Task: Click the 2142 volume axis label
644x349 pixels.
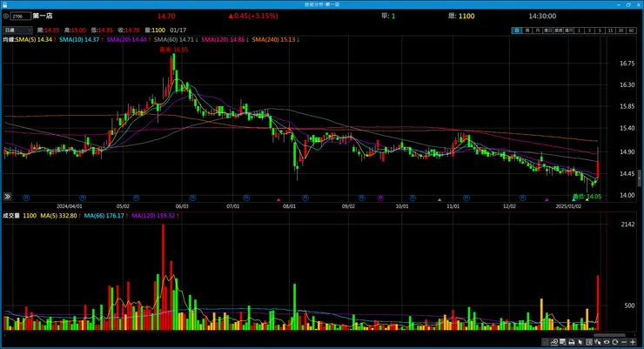Action: click(x=628, y=225)
